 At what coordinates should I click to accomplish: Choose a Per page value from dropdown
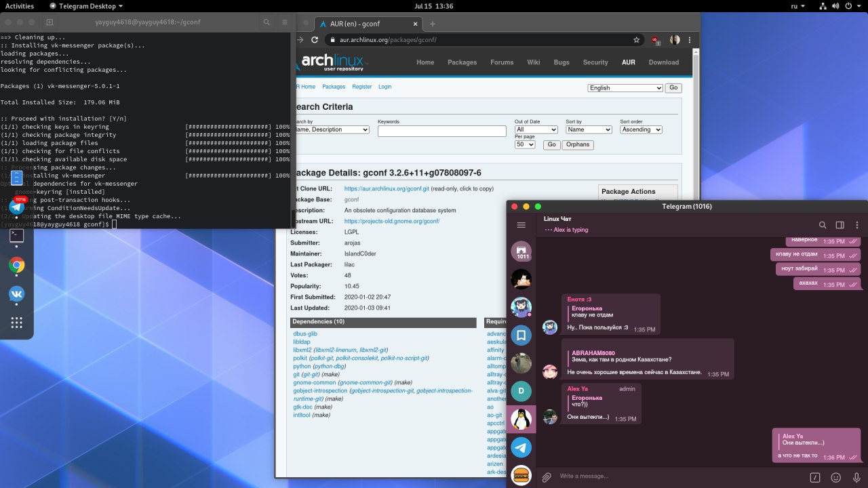click(525, 145)
